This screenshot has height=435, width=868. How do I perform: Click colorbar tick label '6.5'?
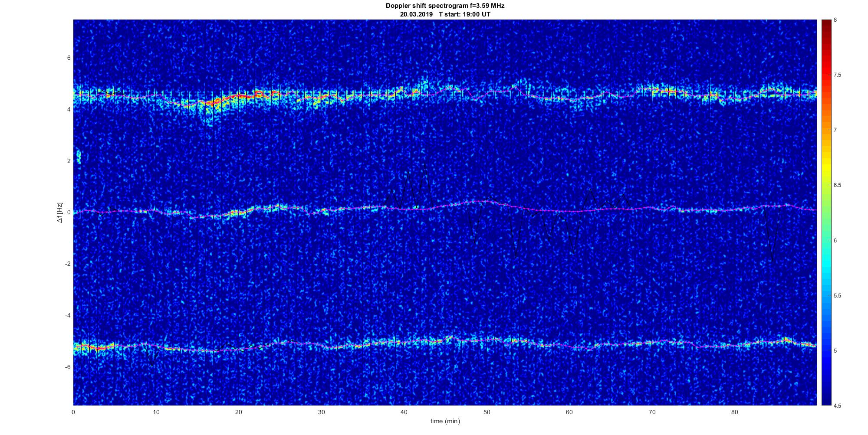tap(837, 185)
